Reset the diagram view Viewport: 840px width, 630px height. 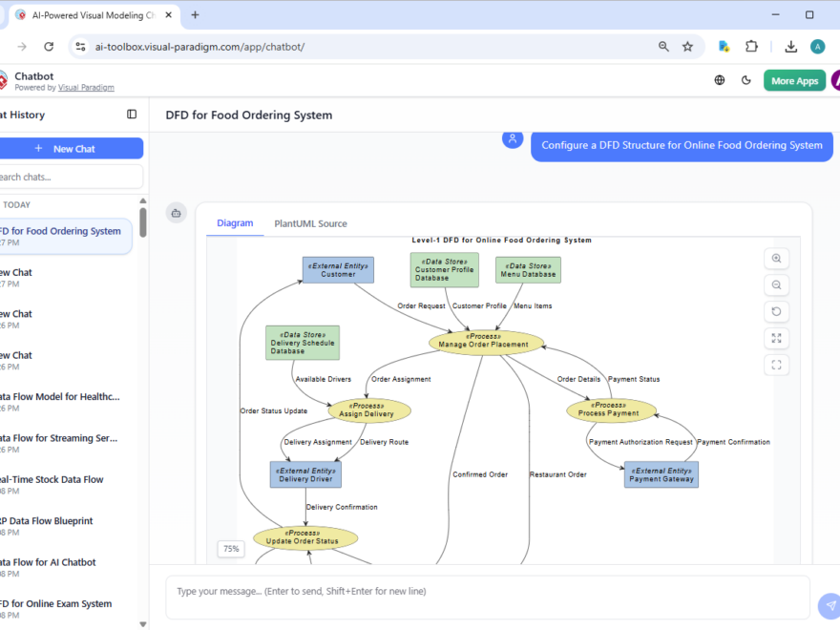[x=776, y=311]
